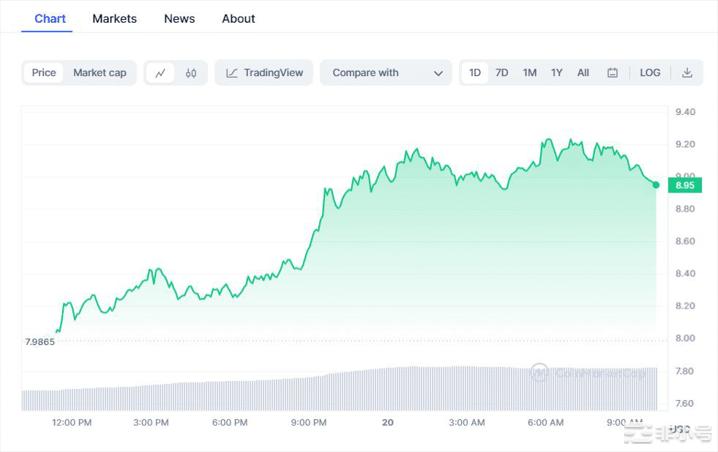Click the 8.95 current price label

(685, 185)
